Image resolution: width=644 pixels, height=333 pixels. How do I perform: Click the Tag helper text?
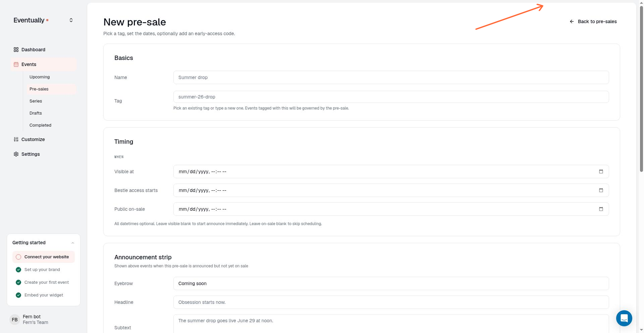pyautogui.click(x=261, y=108)
